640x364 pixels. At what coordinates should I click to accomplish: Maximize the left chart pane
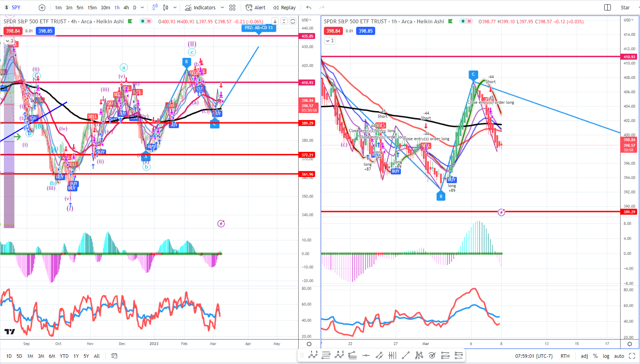pyautogui.click(x=293, y=21)
